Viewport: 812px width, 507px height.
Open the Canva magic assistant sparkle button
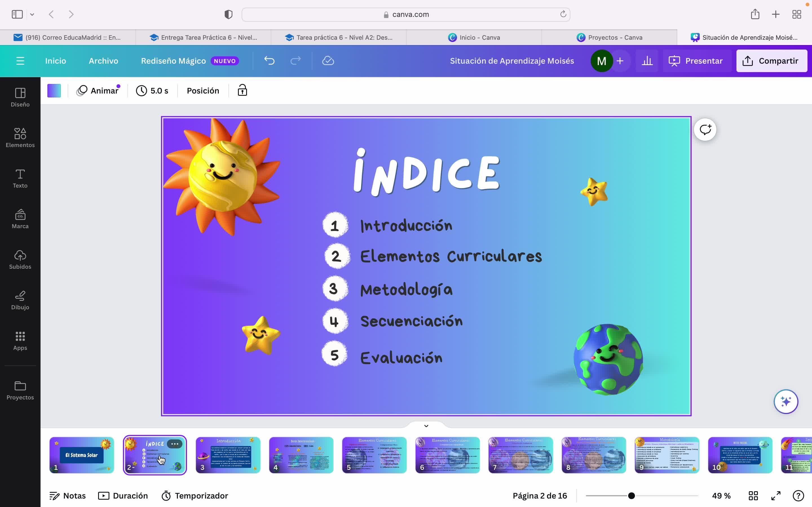pyautogui.click(x=785, y=401)
